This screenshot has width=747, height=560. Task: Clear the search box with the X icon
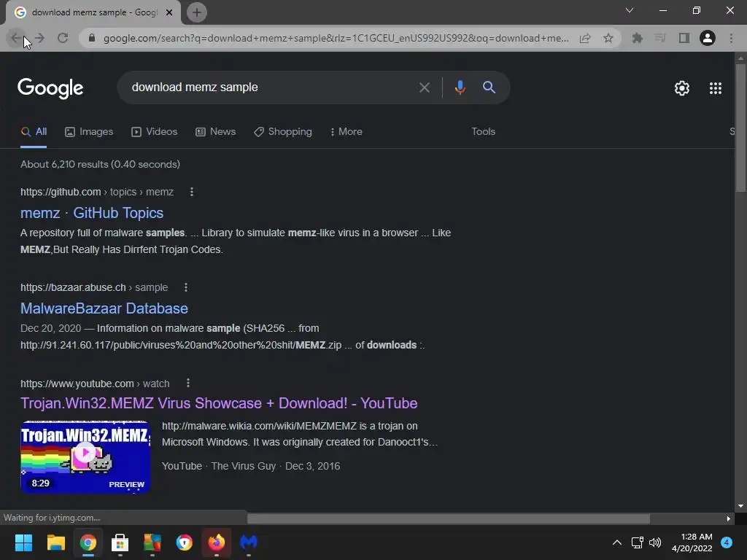point(425,87)
